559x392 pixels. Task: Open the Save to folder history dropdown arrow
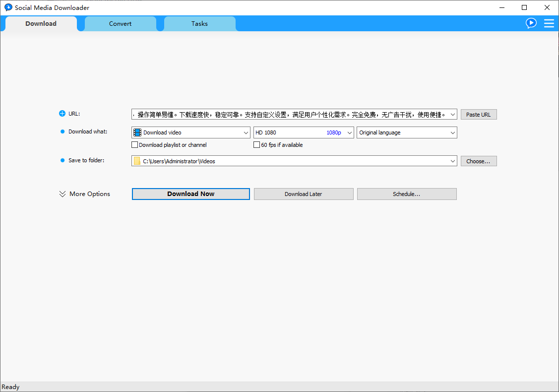[x=452, y=161]
